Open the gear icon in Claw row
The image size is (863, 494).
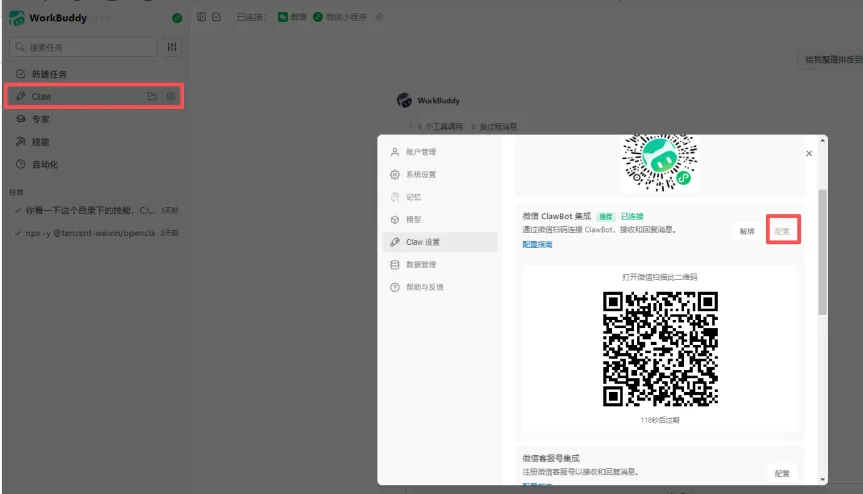pyautogui.click(x=171, y=96)
